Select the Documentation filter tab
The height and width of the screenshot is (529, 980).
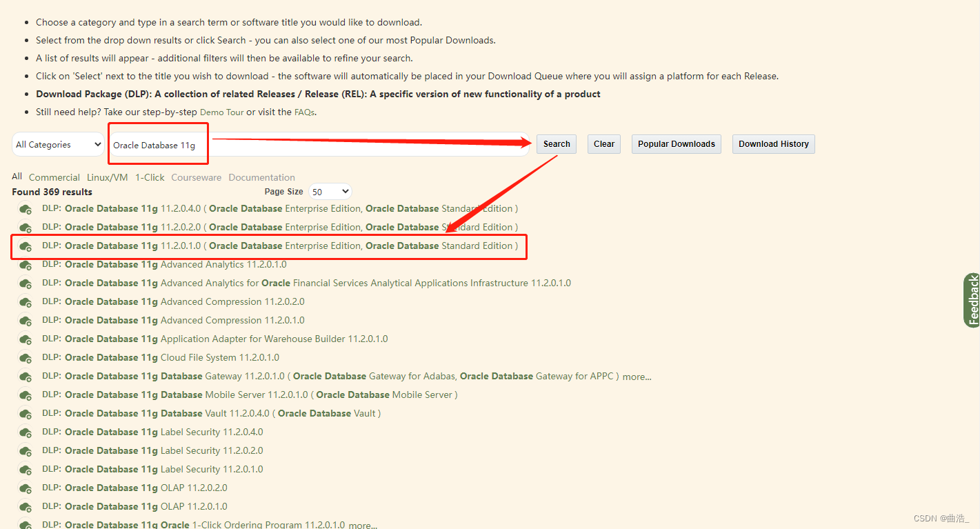262,177
